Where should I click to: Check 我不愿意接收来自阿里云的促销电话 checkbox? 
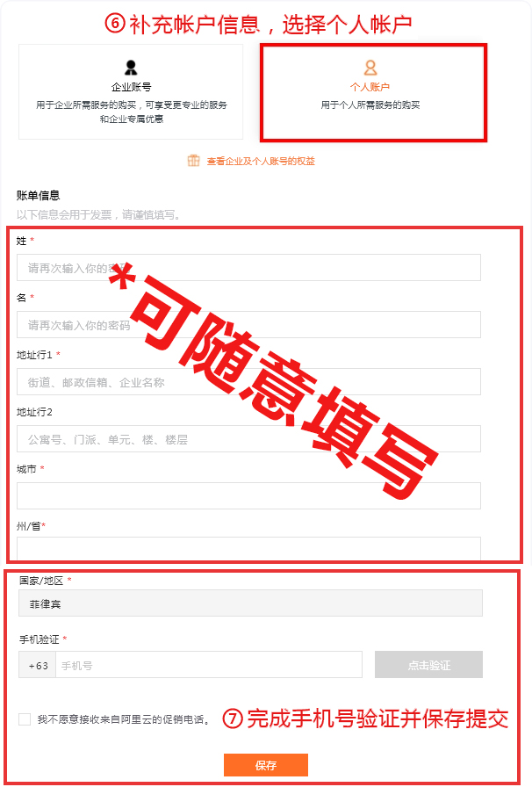25,719
